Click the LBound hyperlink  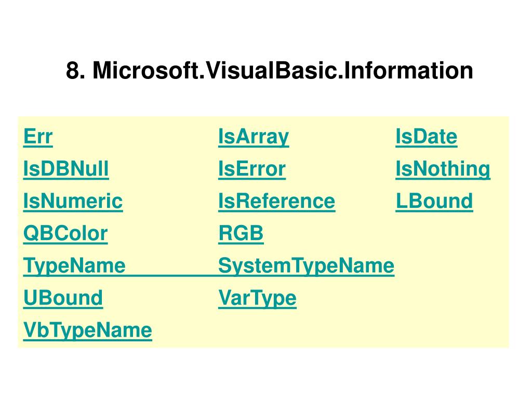[434, 201]
